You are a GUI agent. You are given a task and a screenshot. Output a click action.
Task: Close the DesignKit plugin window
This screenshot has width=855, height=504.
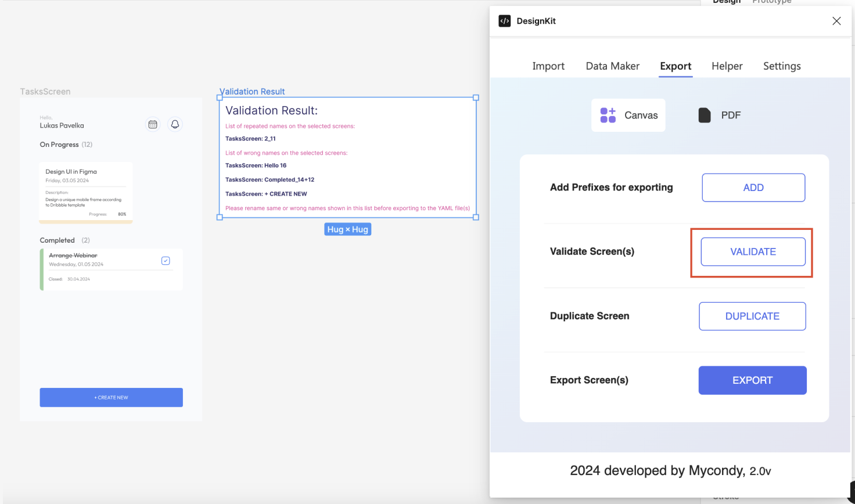pyautogui.click(x=836, y=21)
